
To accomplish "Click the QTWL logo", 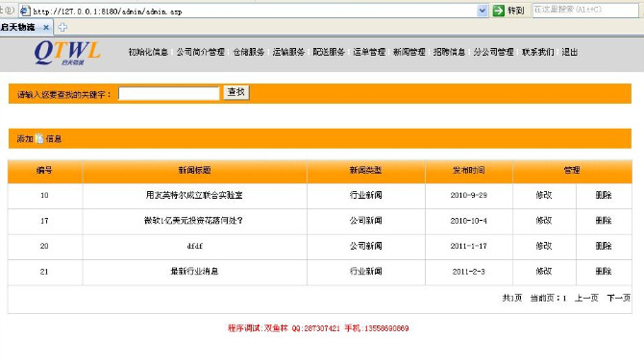I will 67,53.
